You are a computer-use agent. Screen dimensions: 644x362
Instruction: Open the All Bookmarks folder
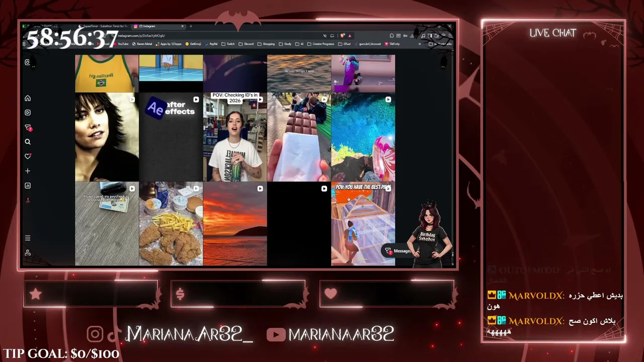pyautogui.click(x=440, y=44)
